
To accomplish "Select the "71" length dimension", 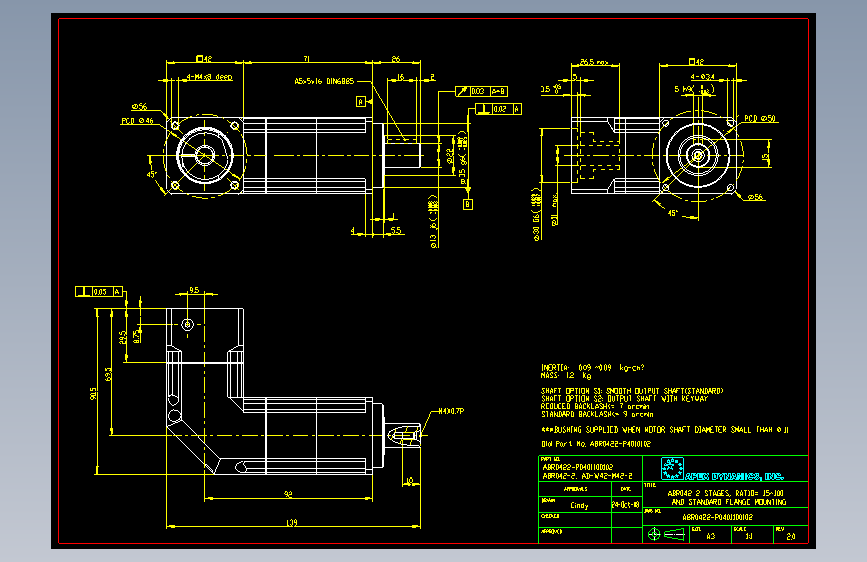I will [306, 59].
